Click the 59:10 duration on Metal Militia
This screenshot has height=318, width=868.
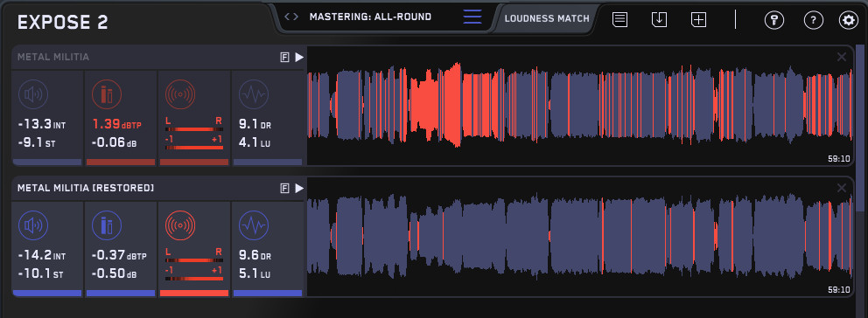pos(838,159)
